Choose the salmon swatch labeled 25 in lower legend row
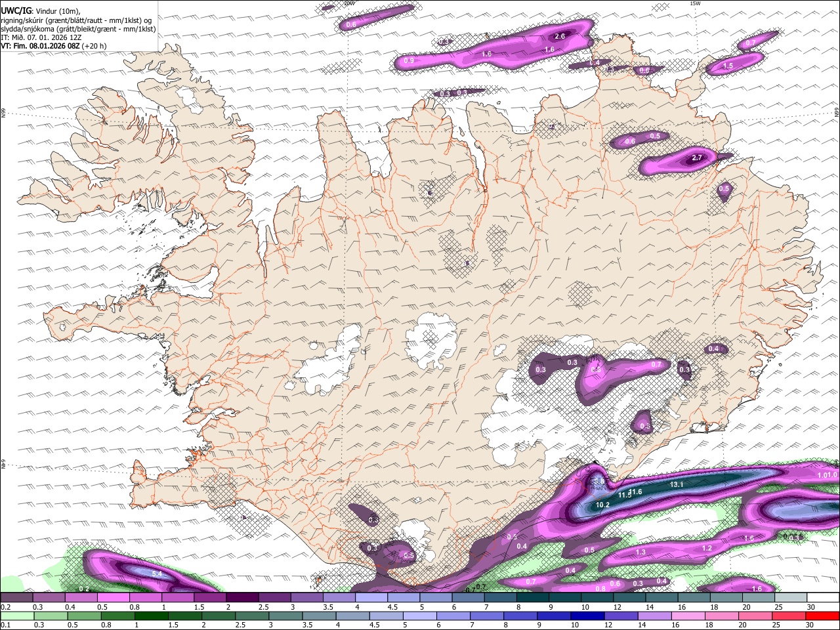The height and width of the screenshot is (630, 840). (789, 616)
